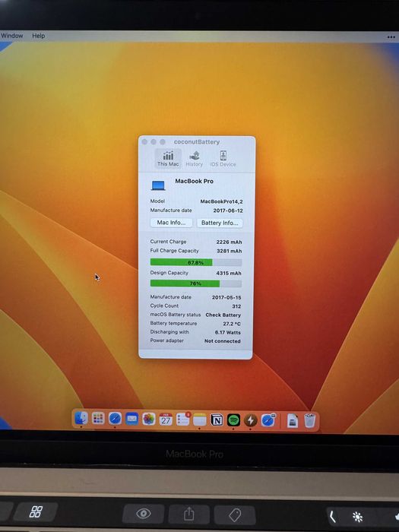
Task: Click the Not connected adapter status
Action: (x=222, y=341)
